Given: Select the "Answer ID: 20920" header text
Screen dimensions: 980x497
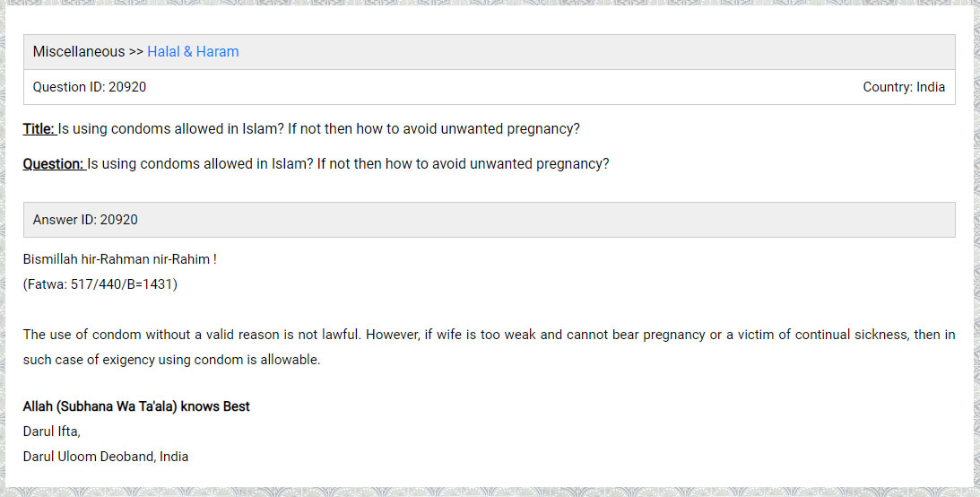Looking at the screenshot, I should (x=85, y=220).
